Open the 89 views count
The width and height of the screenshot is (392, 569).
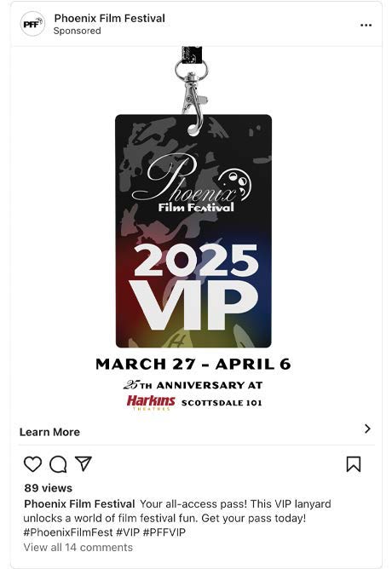49,488
